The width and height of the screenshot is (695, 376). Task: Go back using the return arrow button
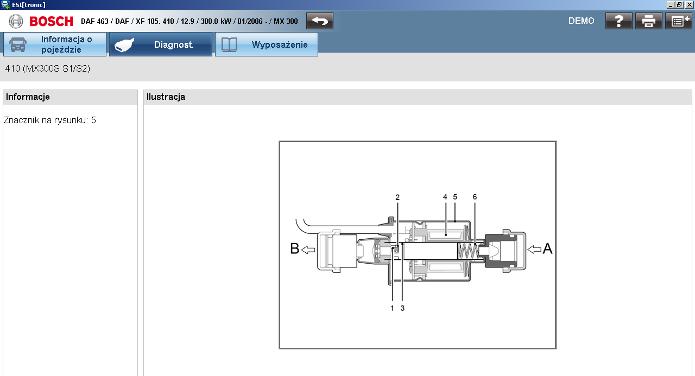pos(320,21)
